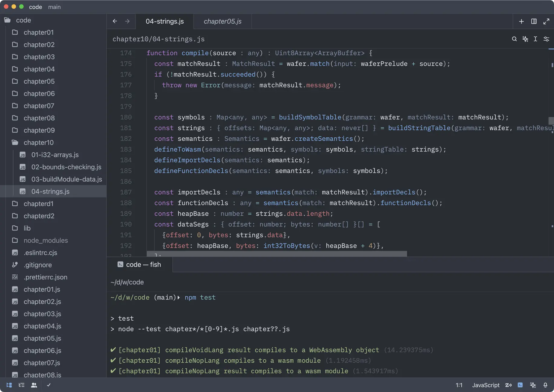The image size is (554, 392).
Task: Click the main branch name in title bar
Action: click(54, 7)
